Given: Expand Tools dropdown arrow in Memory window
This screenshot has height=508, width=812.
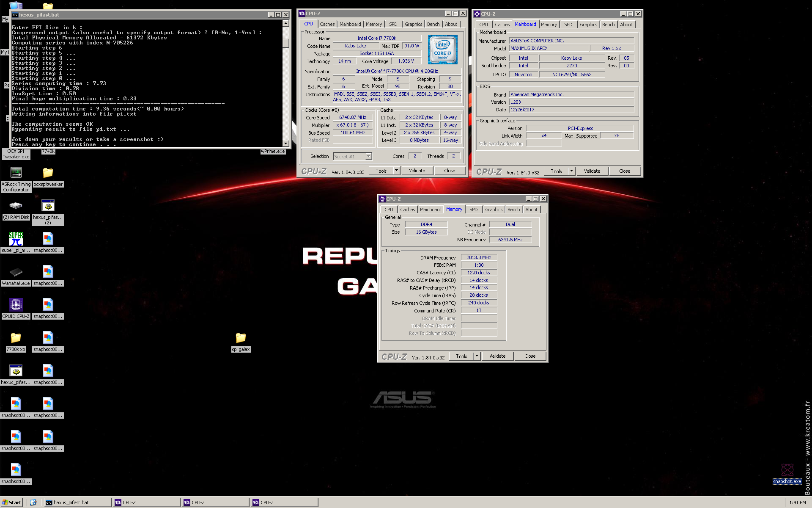Looking at the screenshot, I should 477,356.
